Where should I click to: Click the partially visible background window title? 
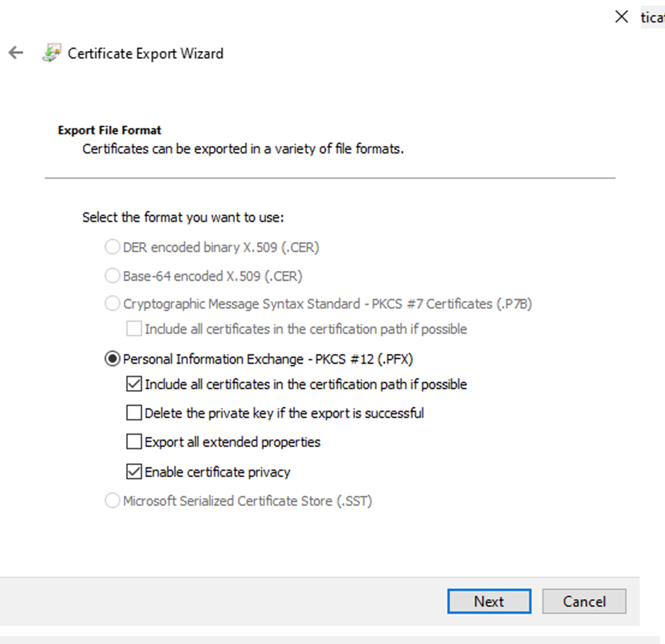pyautogui.click(x=652, y=17)
